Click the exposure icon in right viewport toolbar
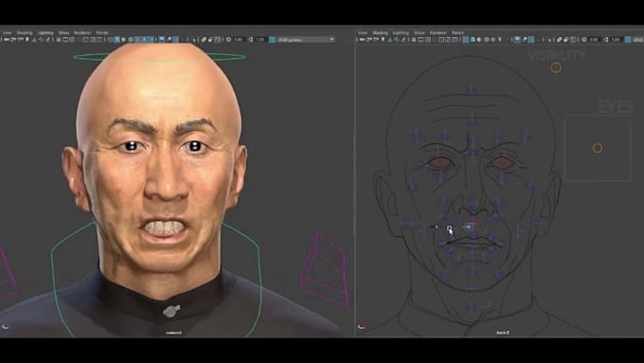This screenshot has width=644, height=363. [x=584, y=40]
